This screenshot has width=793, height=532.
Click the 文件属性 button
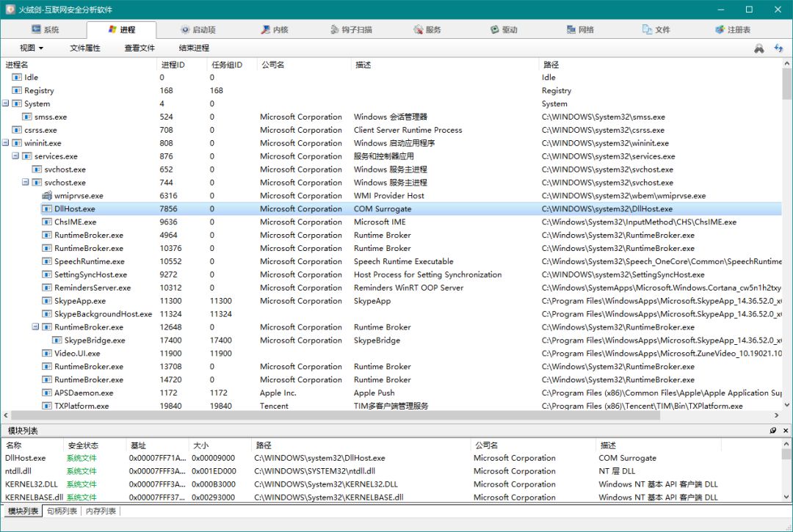85,48
